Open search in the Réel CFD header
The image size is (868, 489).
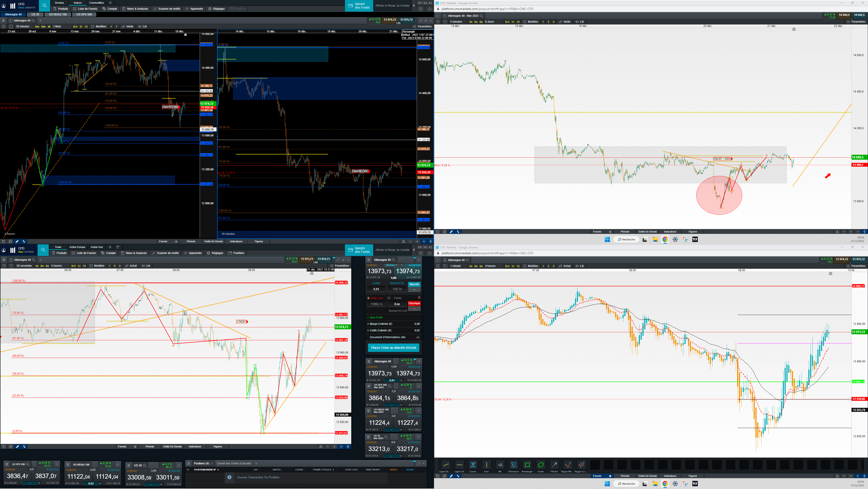[x=43, y=250]
